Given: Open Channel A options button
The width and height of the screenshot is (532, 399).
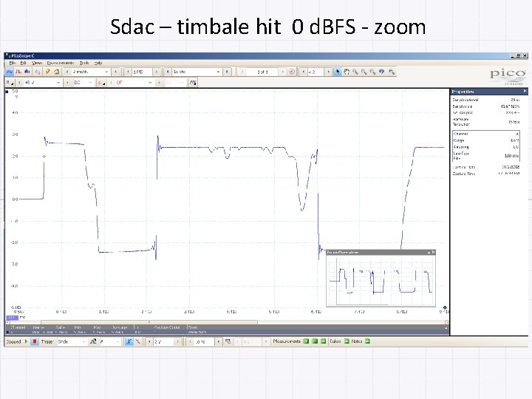Looking at the screenshot, I should tap(10, 83).
